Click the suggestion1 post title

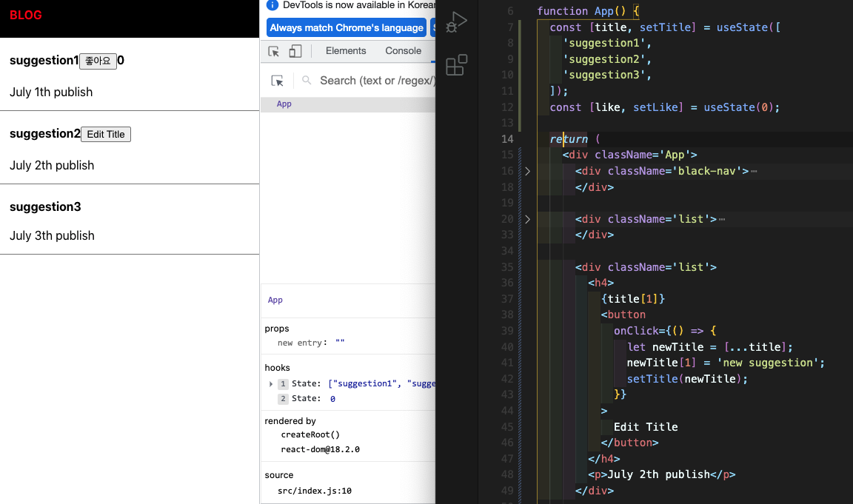44,61
